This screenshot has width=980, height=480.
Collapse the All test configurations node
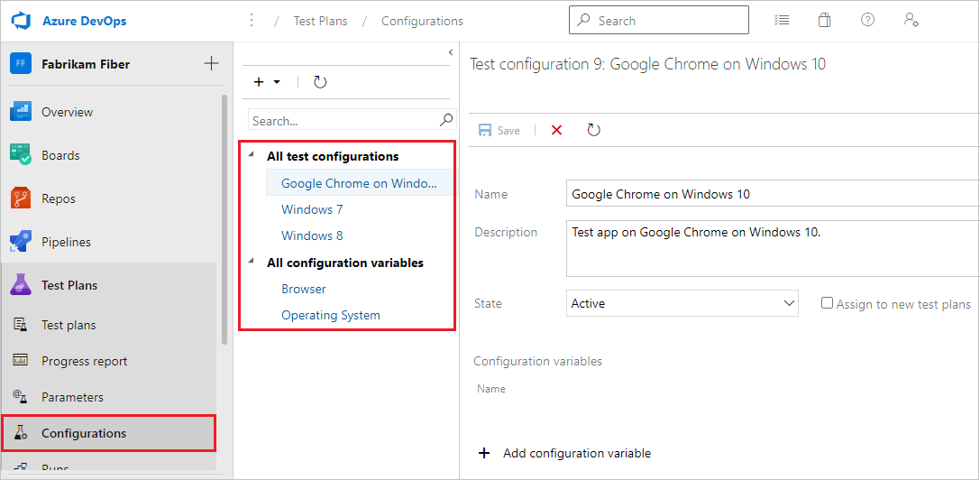click(251, 156)
